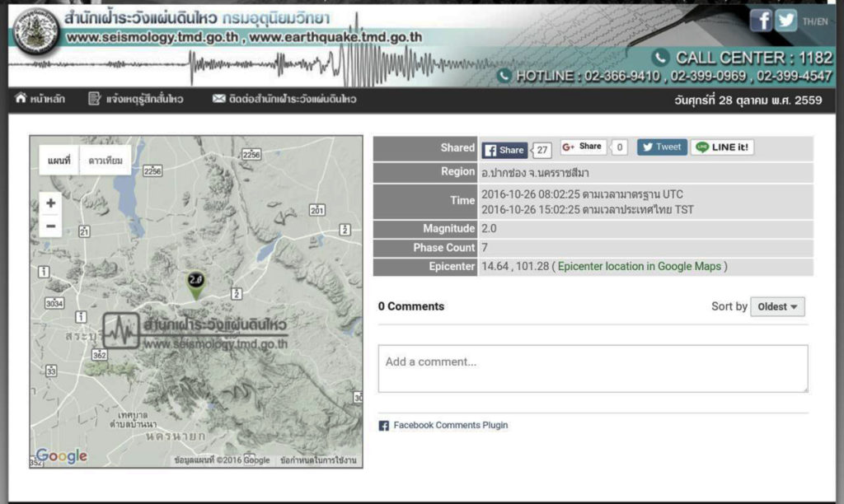Screen dimensions: 844x504
Task: Open Facebook Comments Plugin link
Action: 451,425
